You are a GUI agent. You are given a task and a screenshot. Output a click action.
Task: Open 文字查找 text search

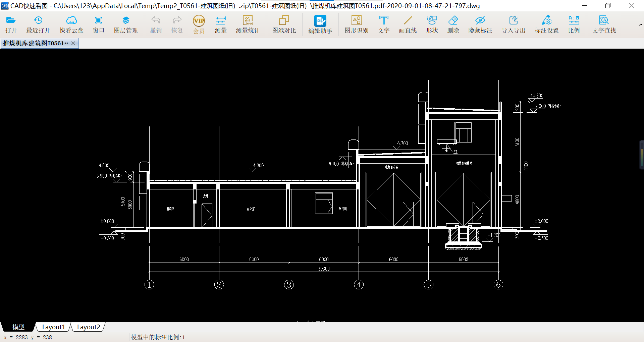click(604, 24)
